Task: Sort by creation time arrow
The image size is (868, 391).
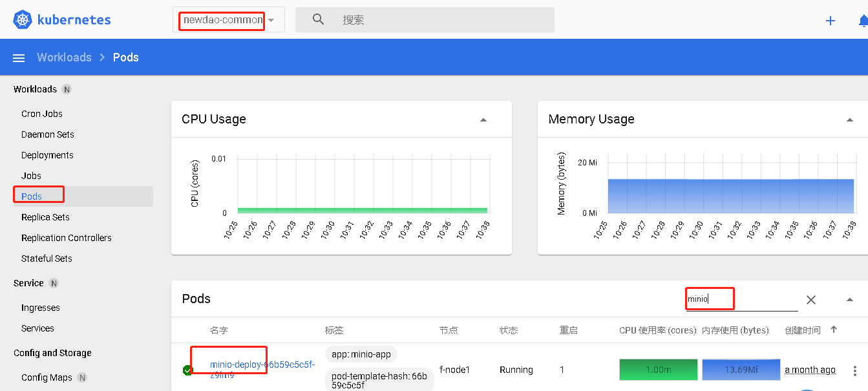Action: coord(834,330)
